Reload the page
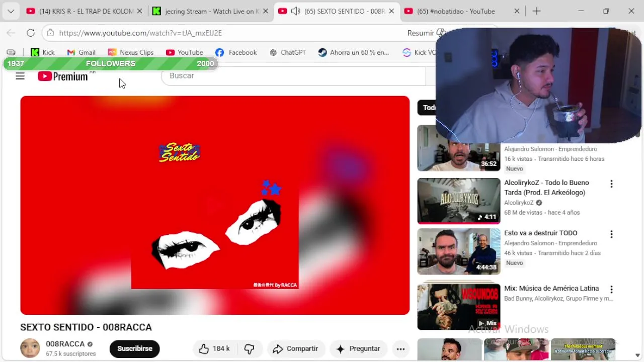Viewport: 644px width, 362px height. (31, 33)
